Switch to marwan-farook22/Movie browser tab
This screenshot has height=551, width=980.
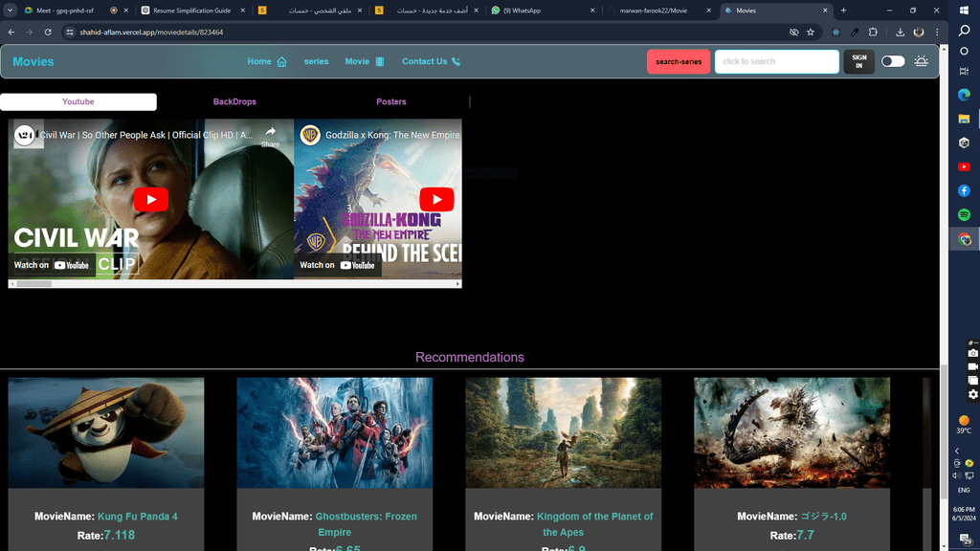[659, 10]
